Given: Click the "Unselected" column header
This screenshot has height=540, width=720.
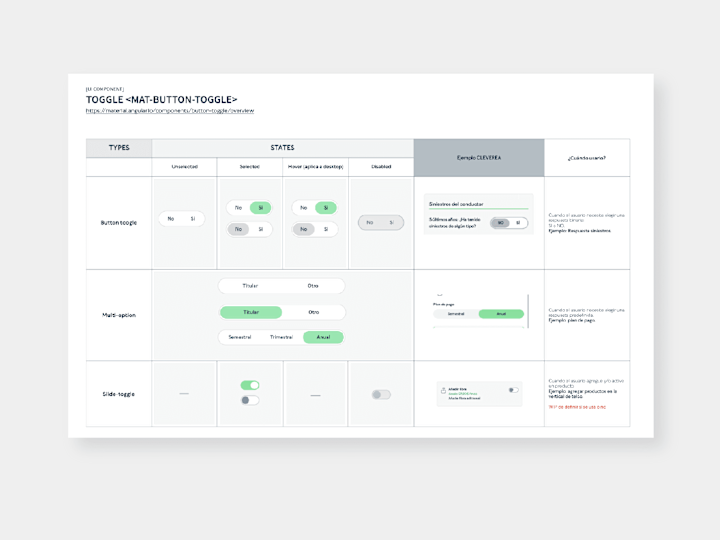Looking at the screenshot, I should [x=185, y=167].
